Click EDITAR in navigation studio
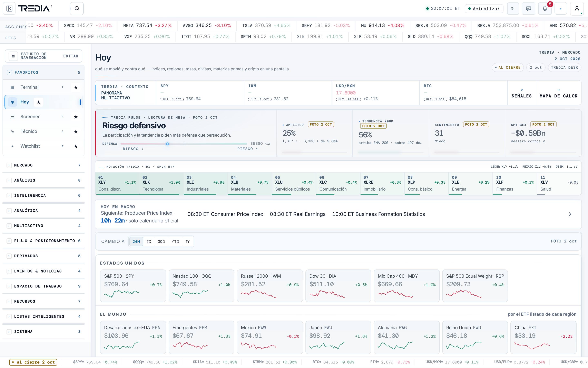The width and height of the screenshot is (588, 368). tap(71, 56)
